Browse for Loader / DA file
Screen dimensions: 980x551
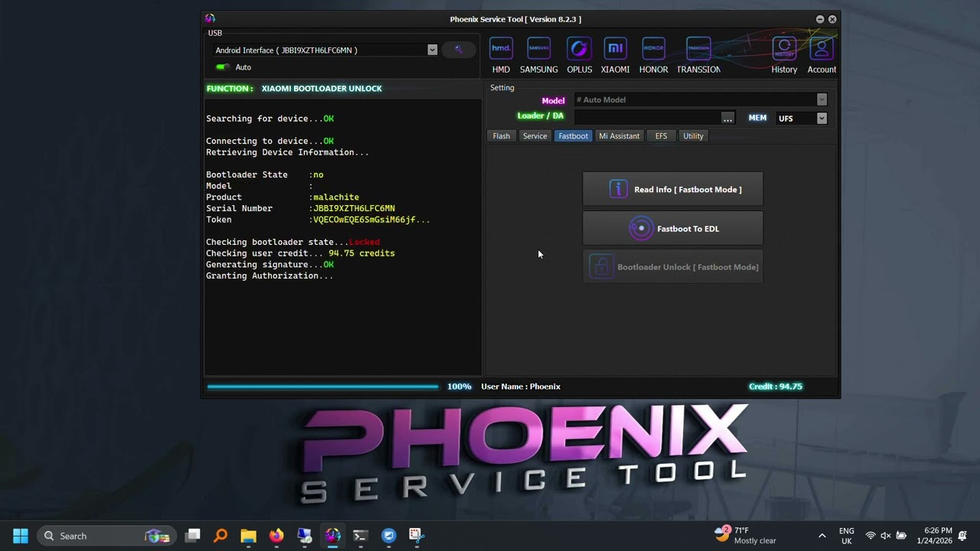tap(727, 118)
